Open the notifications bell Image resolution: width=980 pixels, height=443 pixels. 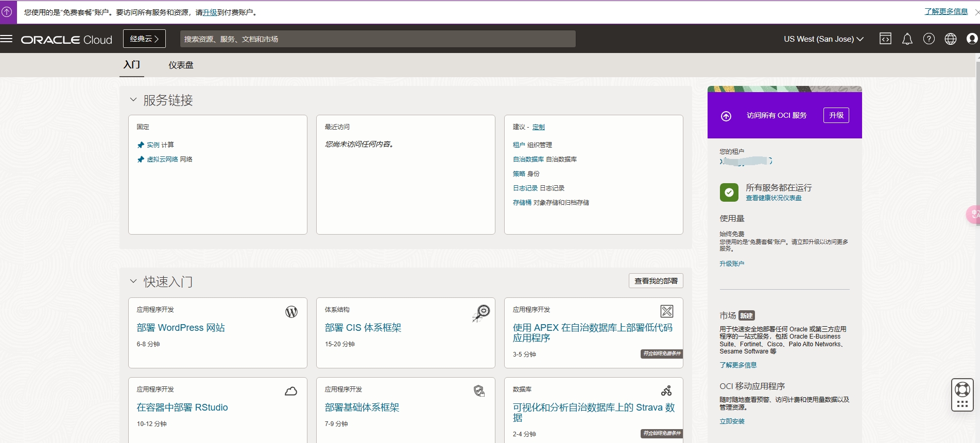pyautogui.click(x=907, y=39)
